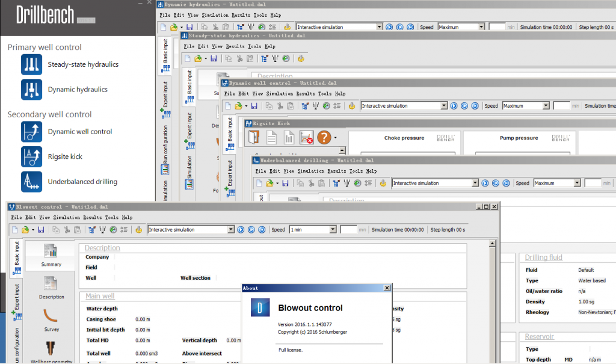Start the simulation in Dynamic hydraulics toolbar
This screenshot has height=364, width=616.
pyautogui.click(x=389, y=27)
